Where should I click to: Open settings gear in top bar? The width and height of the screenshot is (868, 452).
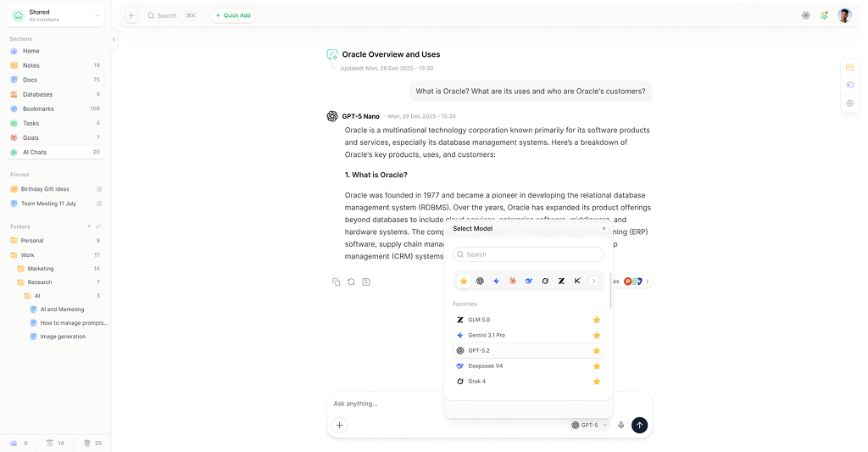pos(806,15)
